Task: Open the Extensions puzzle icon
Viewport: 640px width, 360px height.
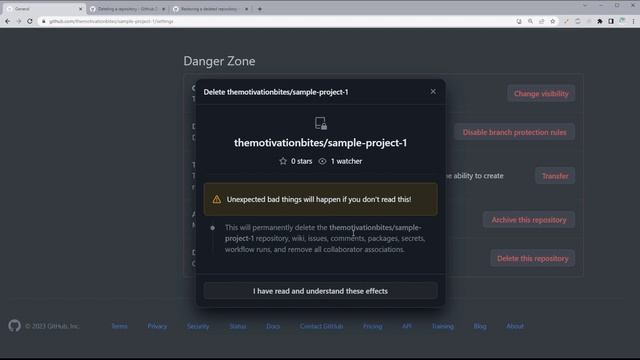Action: pos(600,21)
